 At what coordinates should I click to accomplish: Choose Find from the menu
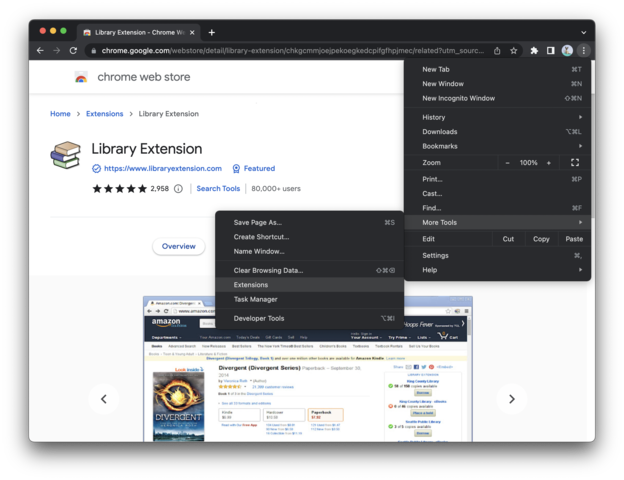pos(497,208)
